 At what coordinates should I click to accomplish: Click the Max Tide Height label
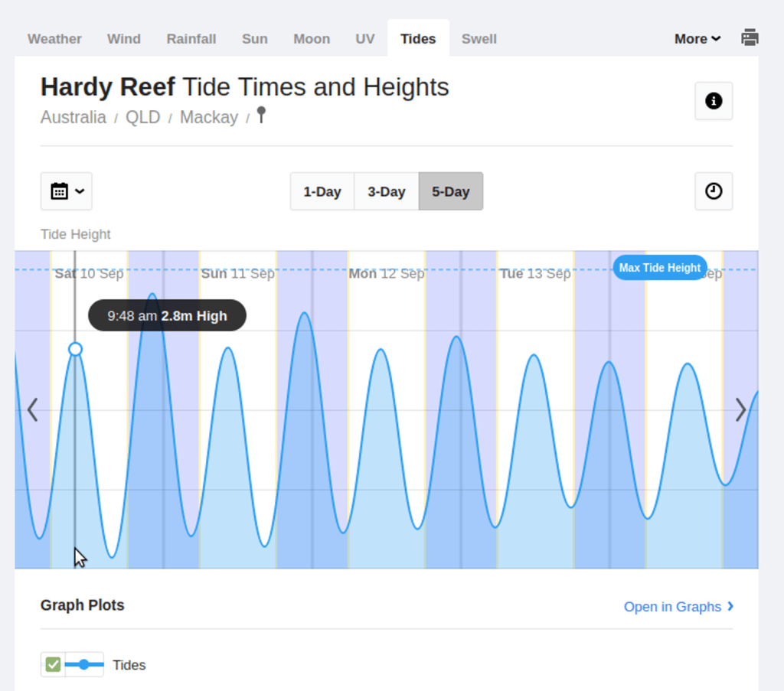tap(659, 268)
